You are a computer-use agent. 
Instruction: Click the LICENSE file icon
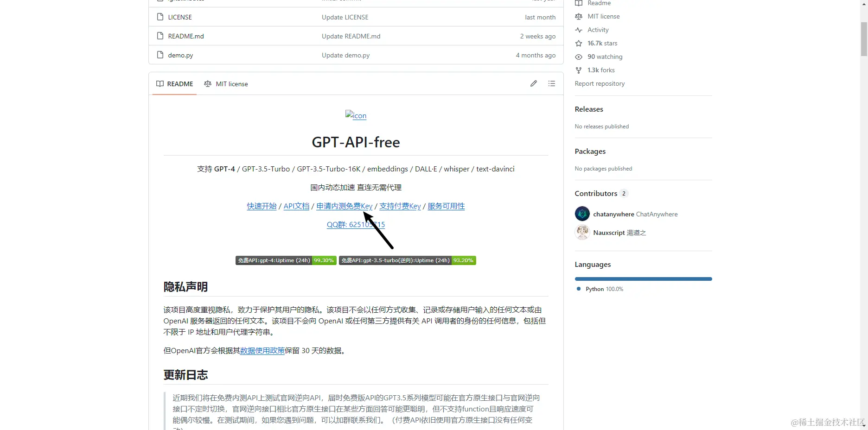[x=160, y=17]
